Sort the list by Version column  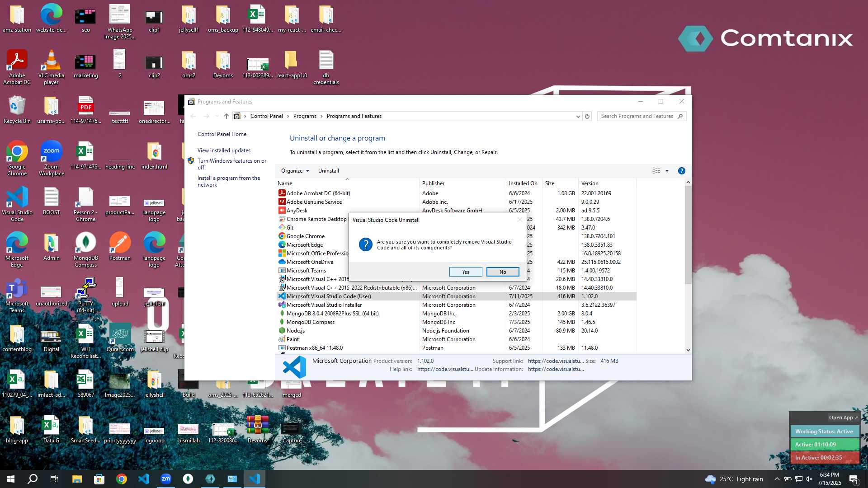607,183
